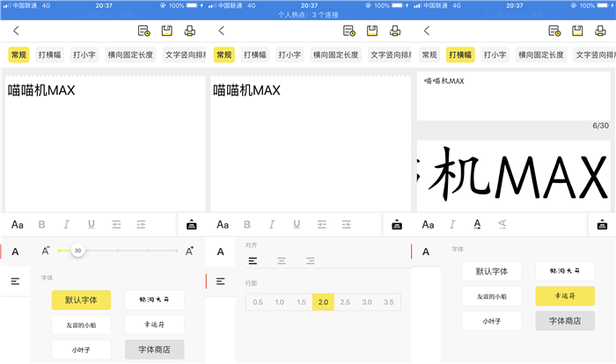Screen dimensions: 616x364
Task: Toggle italic I on left screen
Action: click(66, 224)
